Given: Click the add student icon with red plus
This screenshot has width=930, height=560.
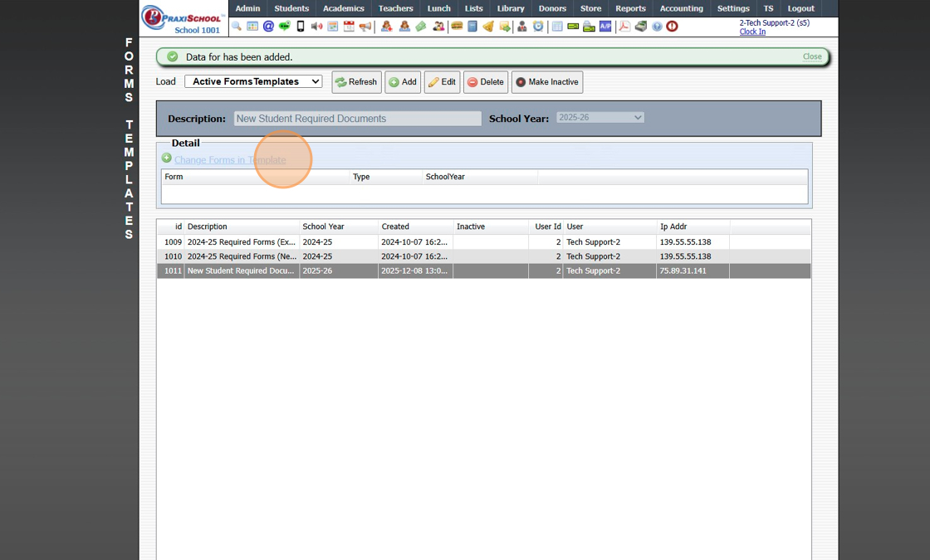Looking at the screenshot, I should point(387,26).
